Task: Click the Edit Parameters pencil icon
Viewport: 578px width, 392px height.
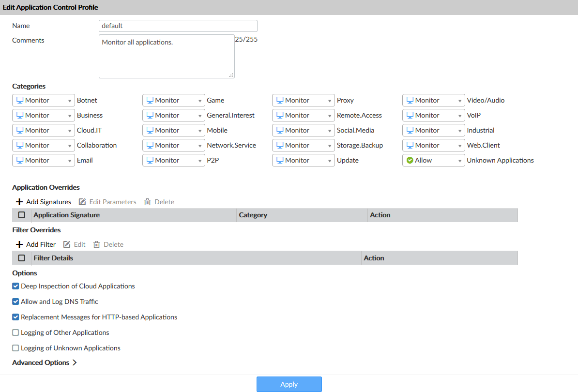Action: click(81, 202)
